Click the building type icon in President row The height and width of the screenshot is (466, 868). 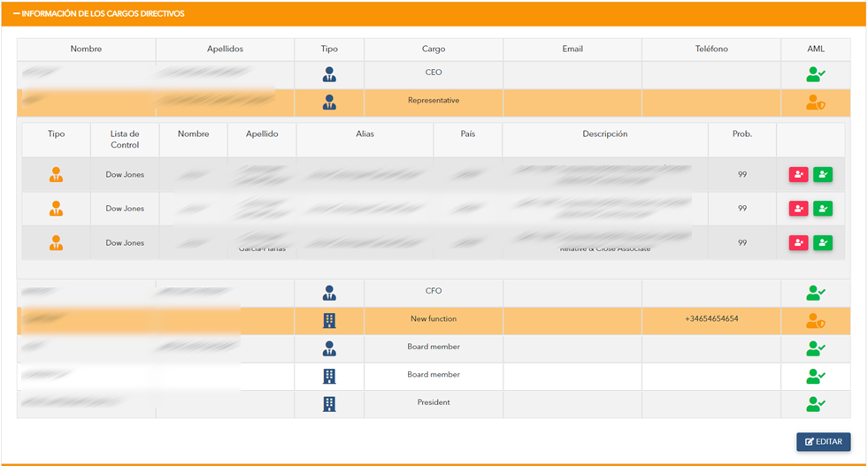click(x=329, y=404)
